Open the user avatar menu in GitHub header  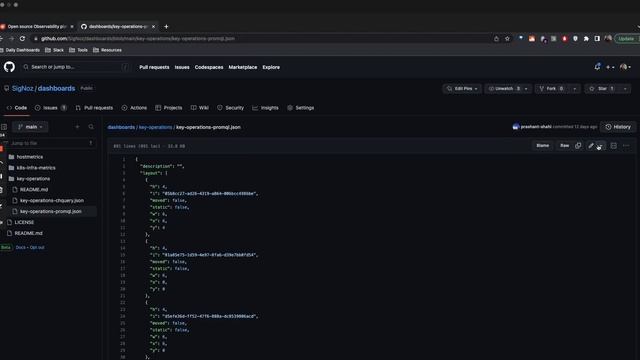(625, 67)
